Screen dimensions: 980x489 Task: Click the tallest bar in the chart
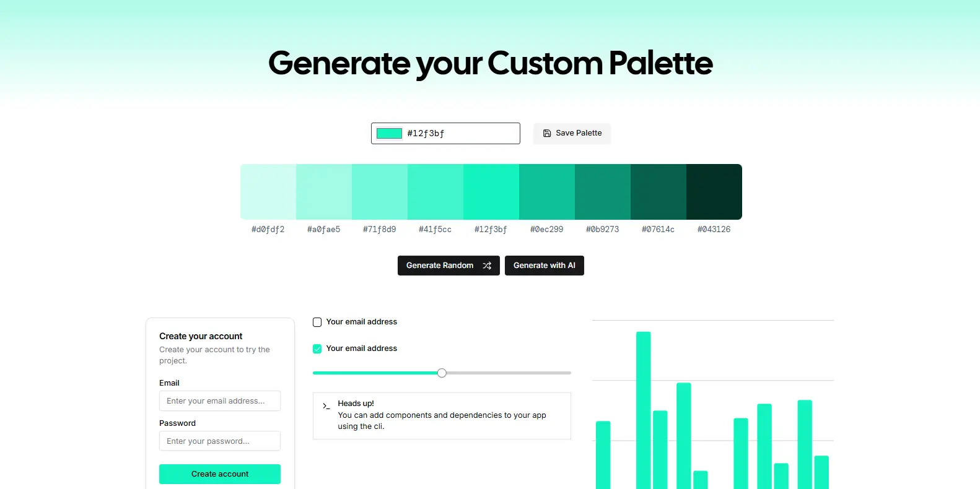pos(644,410)
